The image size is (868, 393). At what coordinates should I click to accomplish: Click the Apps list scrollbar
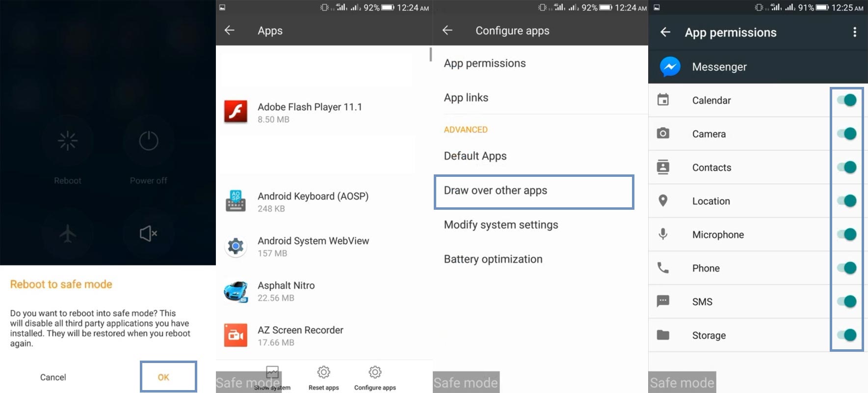[x=430, y=55]
